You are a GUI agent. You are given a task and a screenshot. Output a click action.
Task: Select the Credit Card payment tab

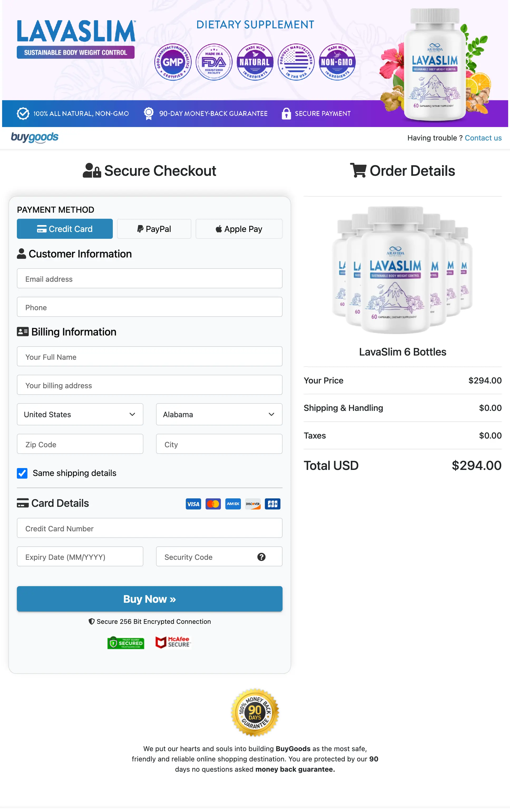click(x=64, y=228)
